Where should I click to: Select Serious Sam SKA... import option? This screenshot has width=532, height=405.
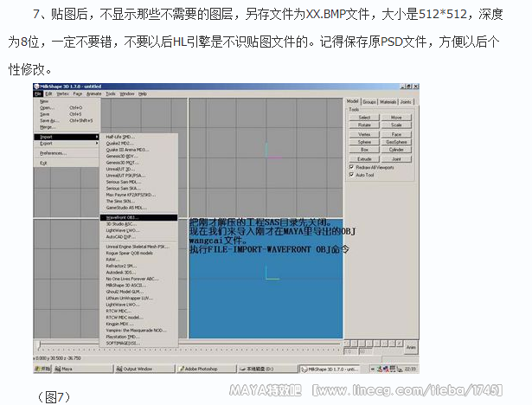click(138, 189)
